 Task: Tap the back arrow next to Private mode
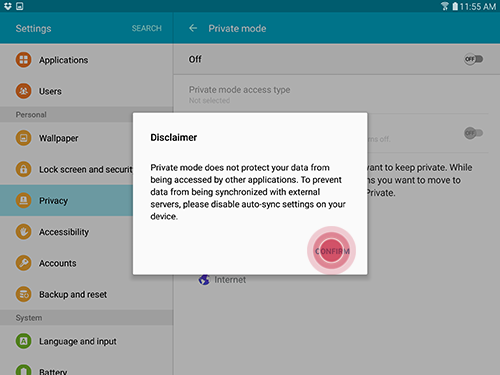[193, 28]
